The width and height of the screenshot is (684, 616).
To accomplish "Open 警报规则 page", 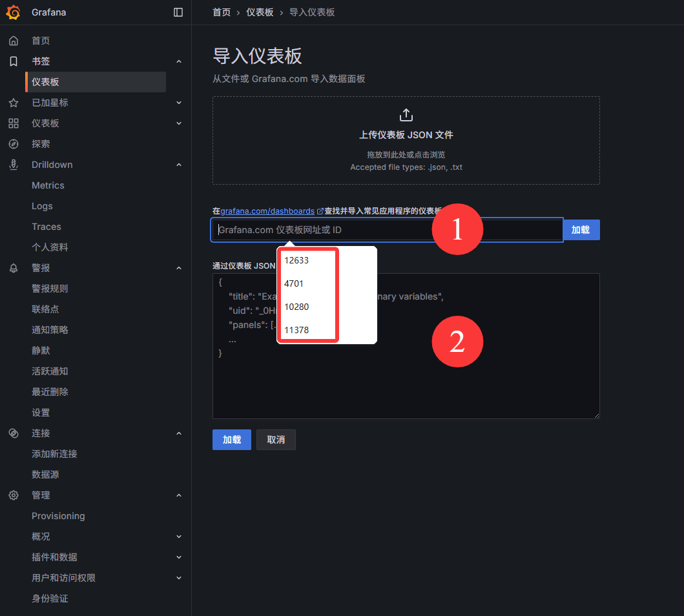I will (50, 289).
